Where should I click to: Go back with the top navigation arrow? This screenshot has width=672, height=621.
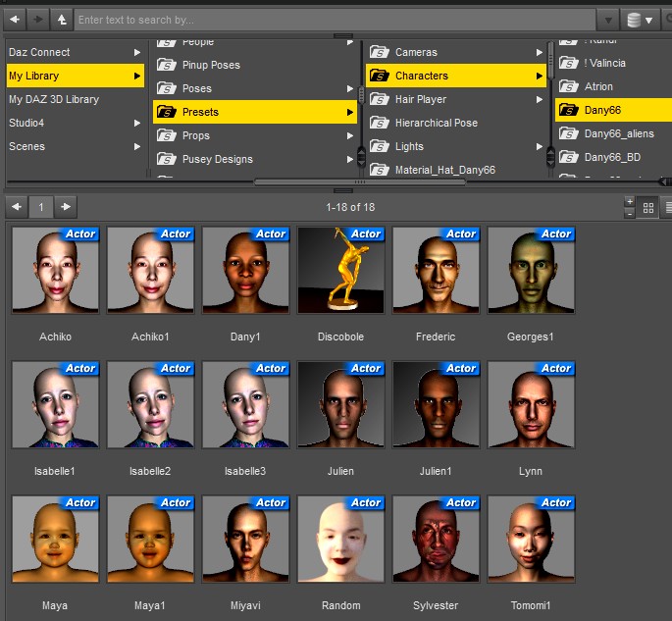tap(15, 20)
